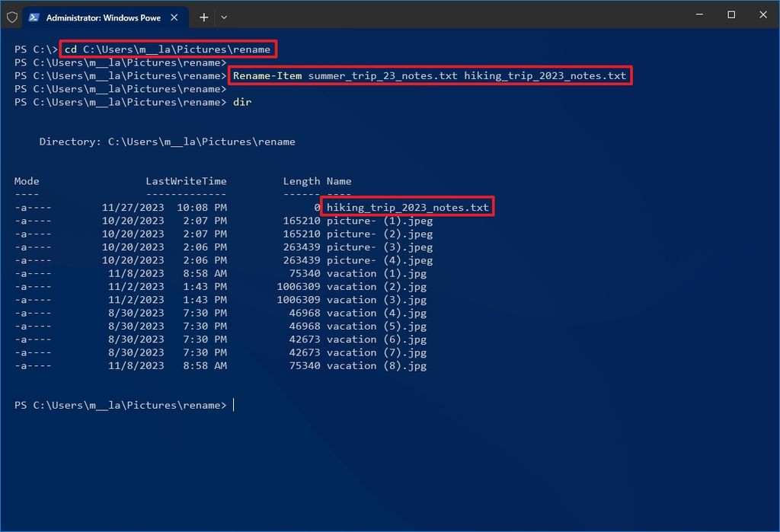Viewport: 780px width, 532px height.
Task: Select the picture- (3).jpeg filename
Action: pos(376,247)
